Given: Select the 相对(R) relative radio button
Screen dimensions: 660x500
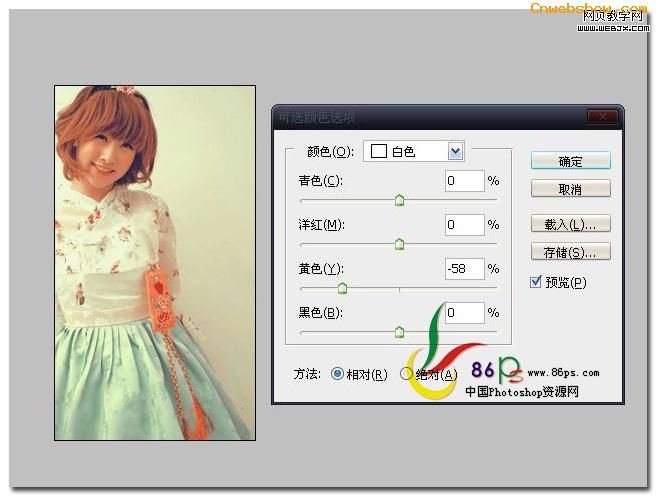Looking at the screenshot, I should coord(337,374).
